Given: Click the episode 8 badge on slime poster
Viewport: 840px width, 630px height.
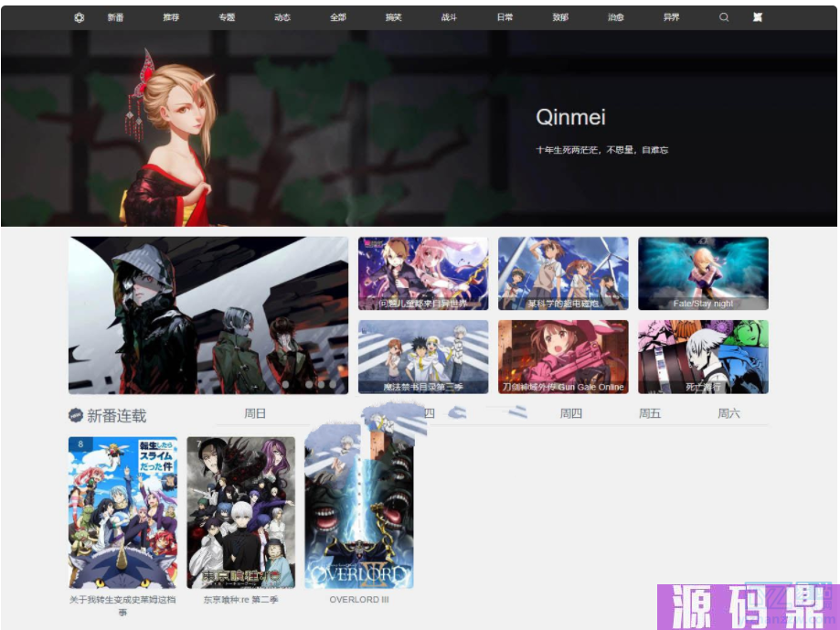Looking at the screenshot, I should tap(81, 444).
